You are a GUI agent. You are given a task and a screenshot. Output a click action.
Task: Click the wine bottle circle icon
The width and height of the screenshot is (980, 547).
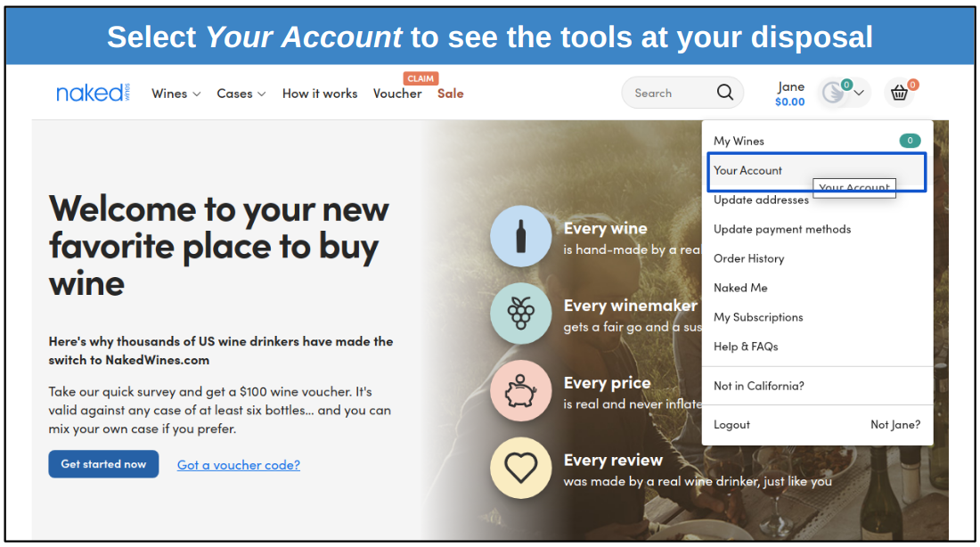pyautogui.click(x=520, y=236)
